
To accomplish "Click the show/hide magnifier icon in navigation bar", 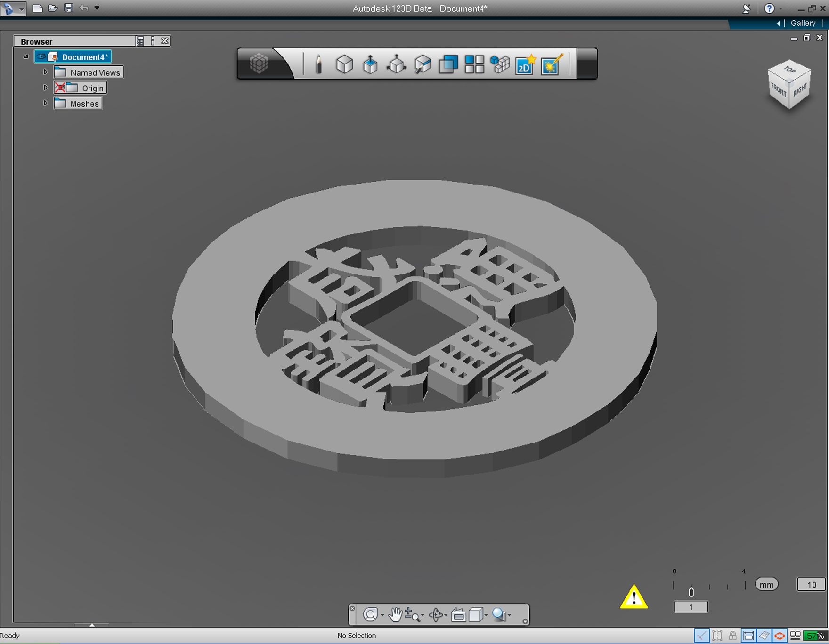I will click(499, 614).
